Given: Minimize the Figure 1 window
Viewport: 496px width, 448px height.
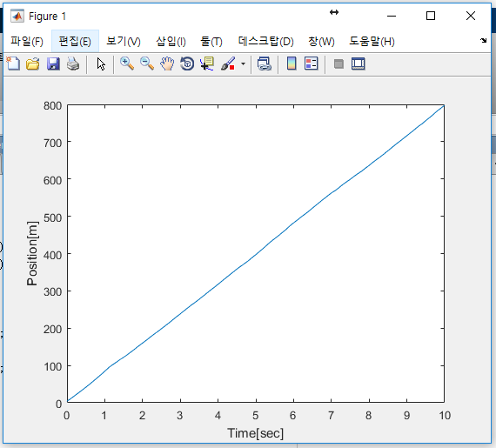Looking at the screenshot, I should tap(392, 16).
